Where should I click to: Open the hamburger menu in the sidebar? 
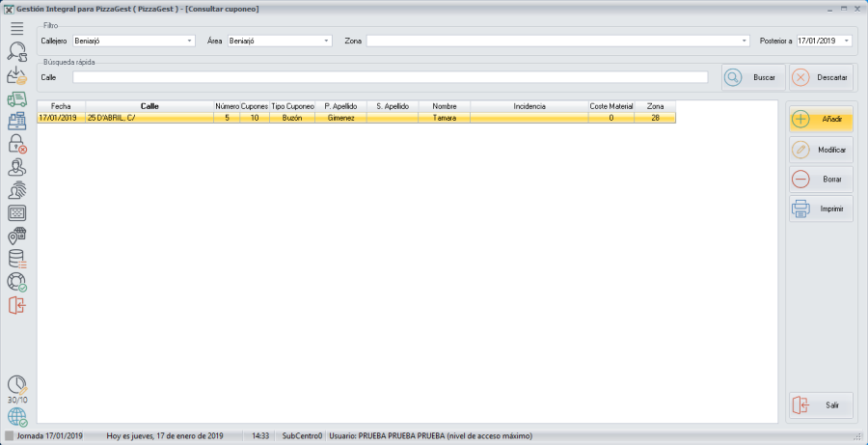[x=16, y=29]
